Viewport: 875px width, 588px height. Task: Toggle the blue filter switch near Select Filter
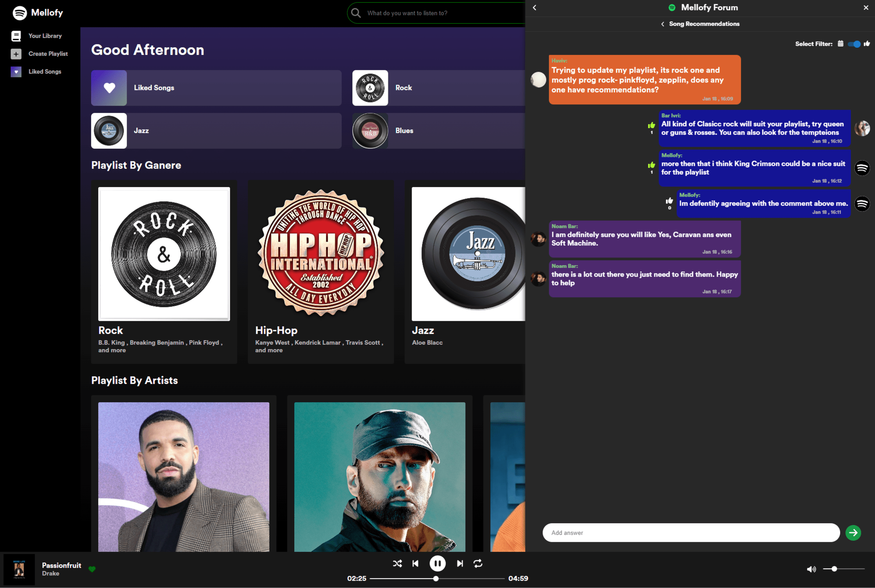point(854,44)
